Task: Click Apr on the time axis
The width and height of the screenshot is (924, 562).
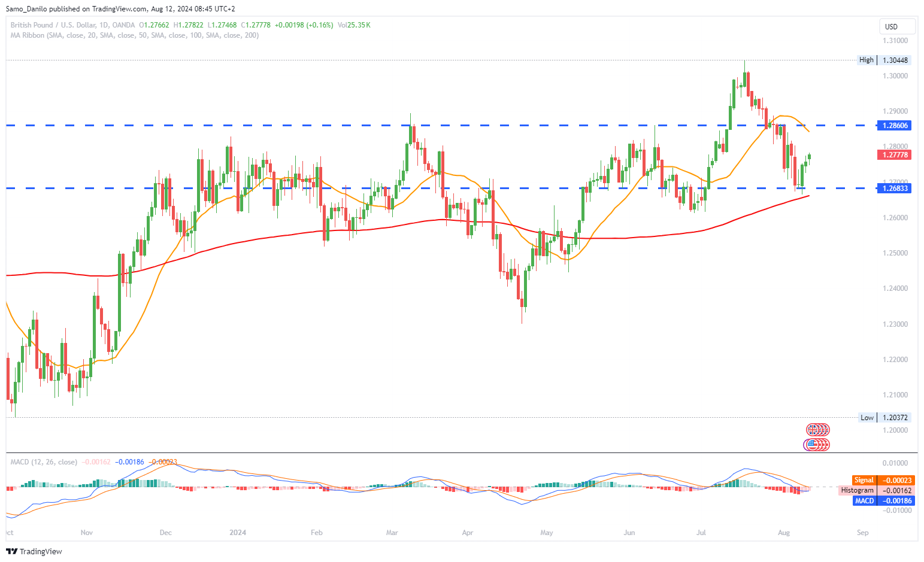Action: [468, 533]
